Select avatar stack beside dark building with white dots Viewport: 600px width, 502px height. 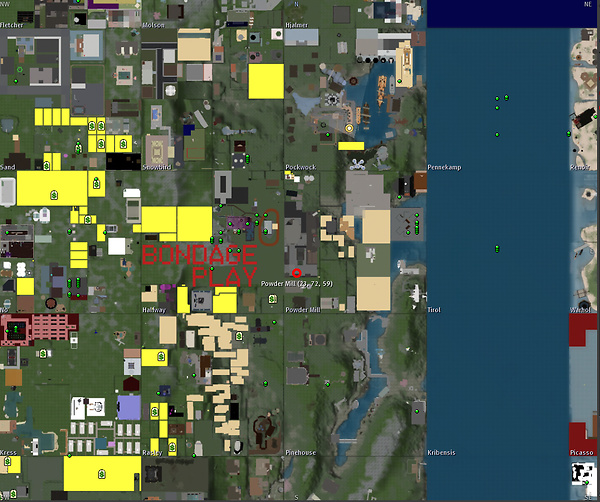point(248,158)
